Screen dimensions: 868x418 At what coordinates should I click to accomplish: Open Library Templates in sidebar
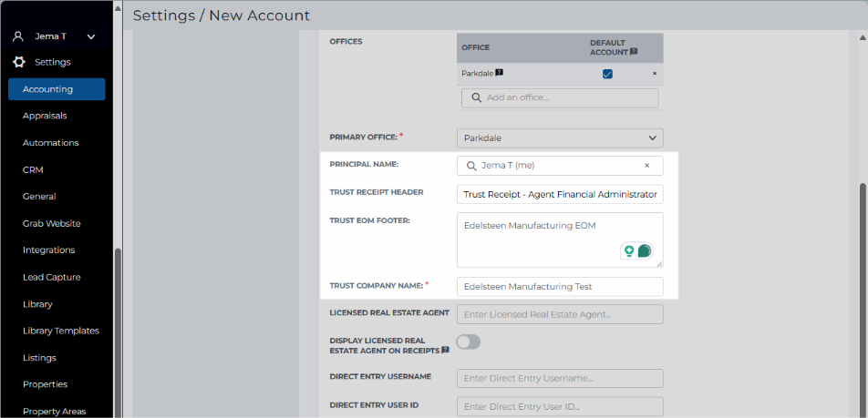coord(61,331)
